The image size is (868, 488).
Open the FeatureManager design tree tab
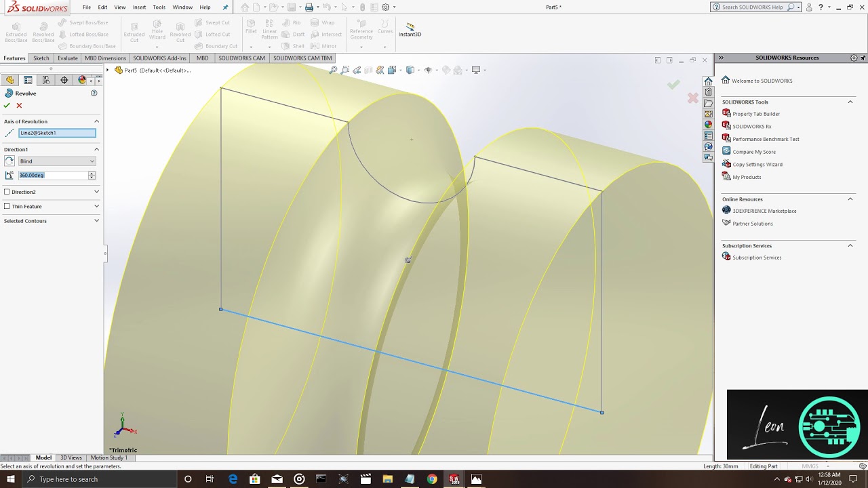(x=10, y=80)
